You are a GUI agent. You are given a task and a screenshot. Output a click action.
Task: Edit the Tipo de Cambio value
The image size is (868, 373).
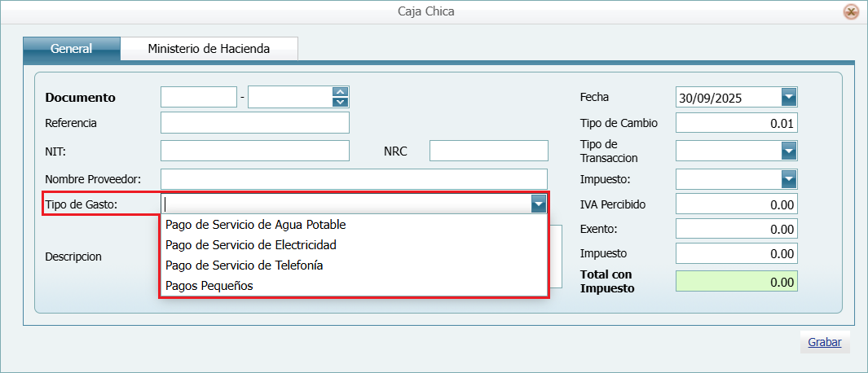tap(736, 123)
